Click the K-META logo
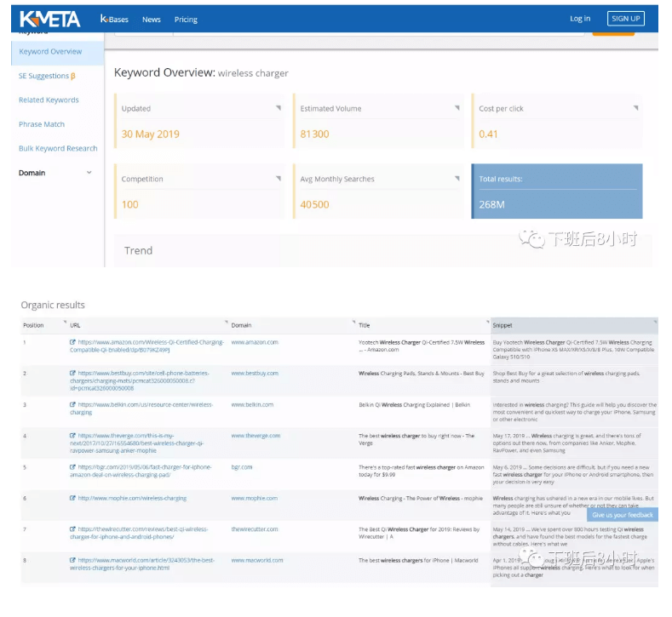The image size is (672, 617). 49,18
